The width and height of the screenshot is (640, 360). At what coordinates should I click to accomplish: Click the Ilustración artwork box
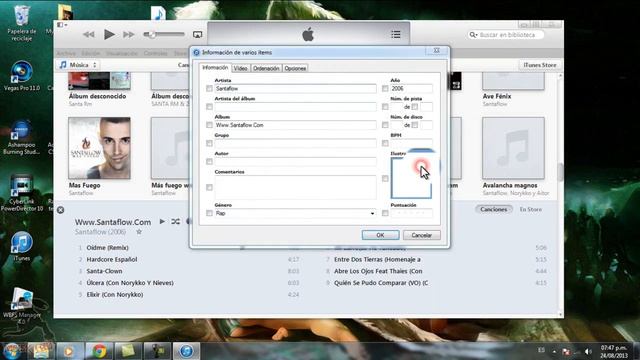tap(411, 178)
